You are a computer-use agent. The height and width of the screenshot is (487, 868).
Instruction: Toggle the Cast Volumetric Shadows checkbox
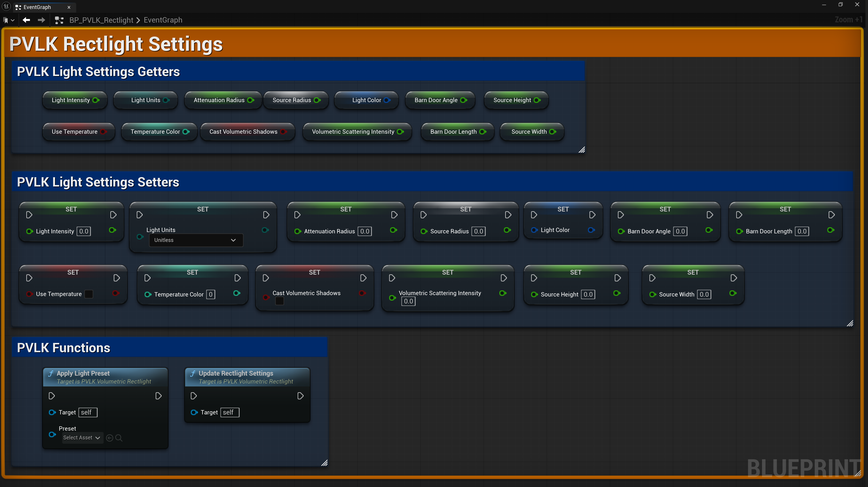(x=279, y=301)
